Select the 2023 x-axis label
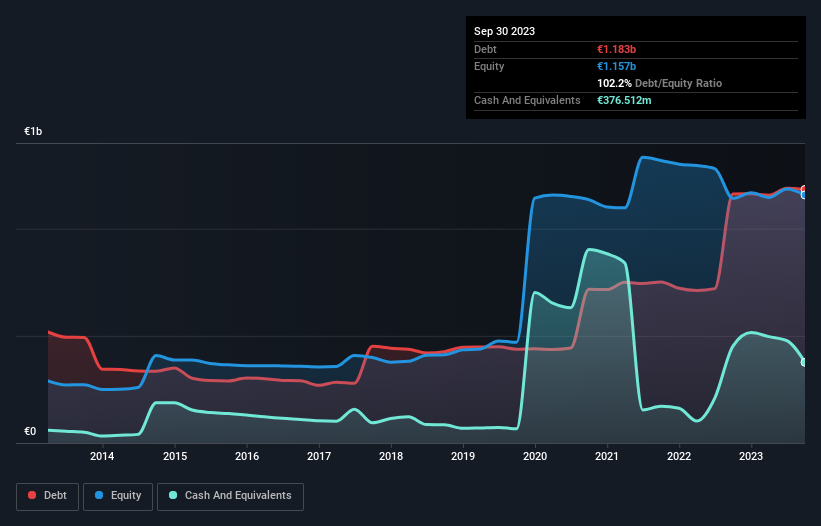The width and height of the screenshot is (821, 526). coord(751,456)
